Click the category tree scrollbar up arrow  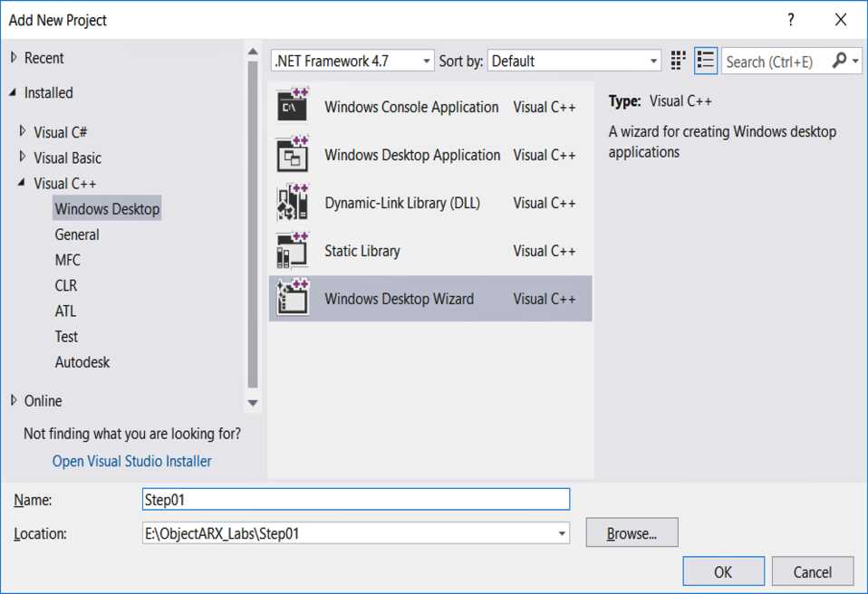[253, 52]
